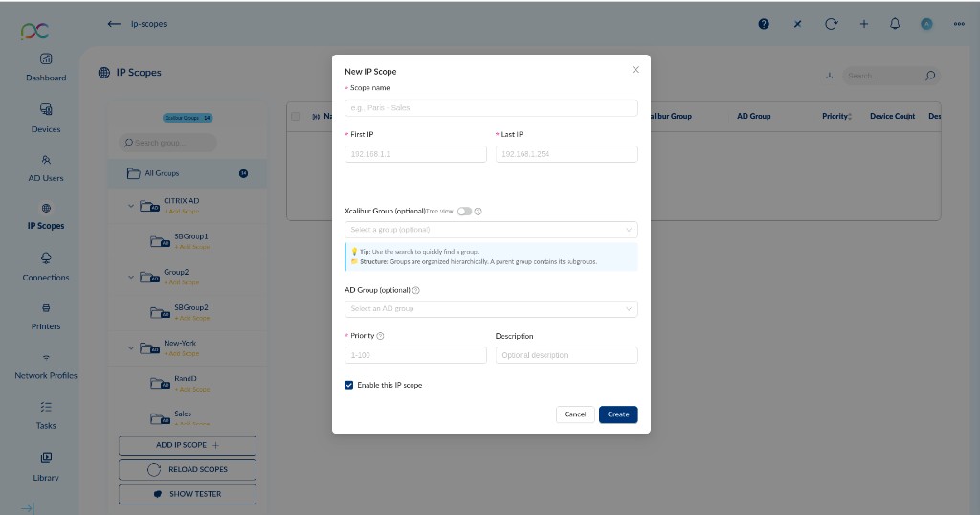
Task: Click the Search group input in left panel
Action: tap(167, 143)
